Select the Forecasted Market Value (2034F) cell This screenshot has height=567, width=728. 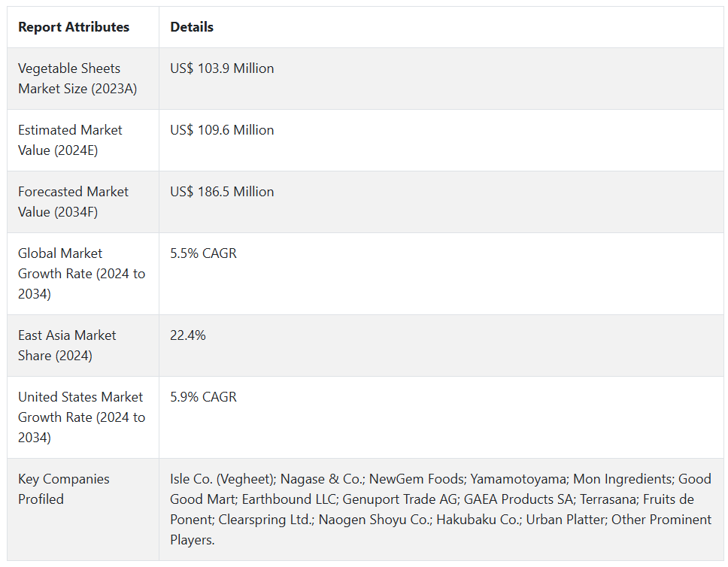(x=73, y=202)
